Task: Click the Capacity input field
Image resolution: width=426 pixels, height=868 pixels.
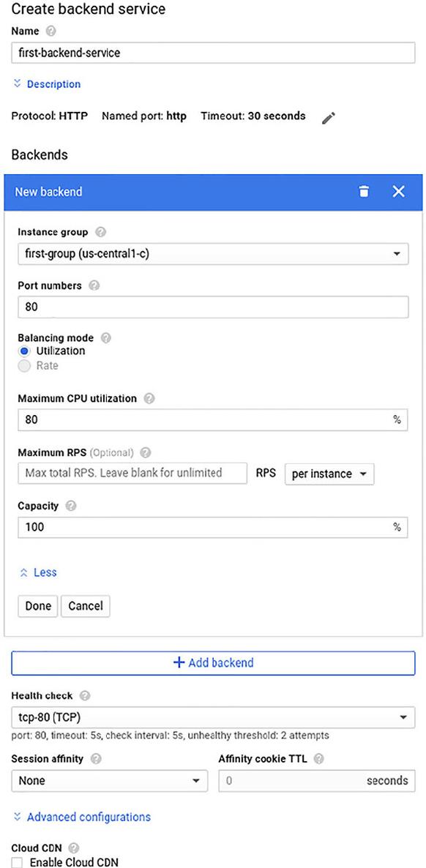Action: [213, 527]
